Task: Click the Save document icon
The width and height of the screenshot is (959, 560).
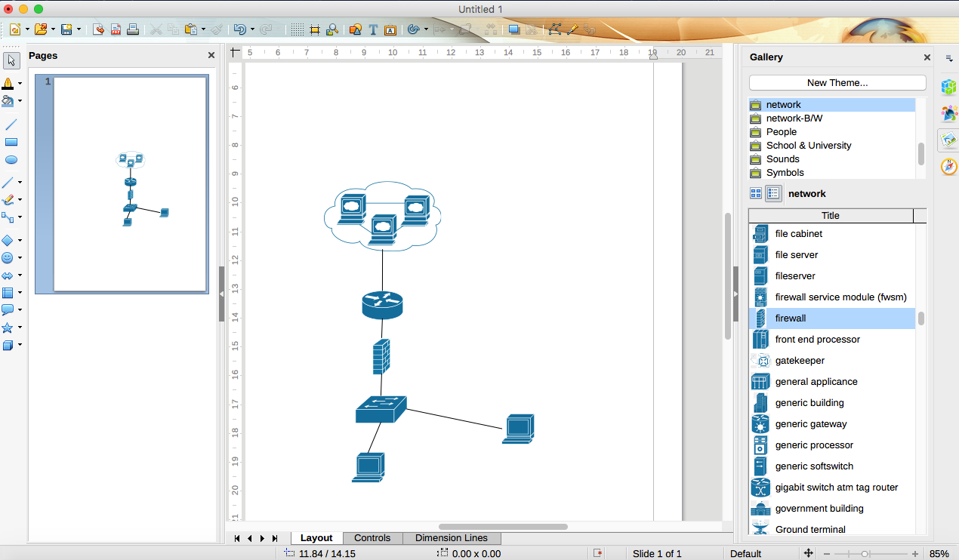Action: [66, 29]
